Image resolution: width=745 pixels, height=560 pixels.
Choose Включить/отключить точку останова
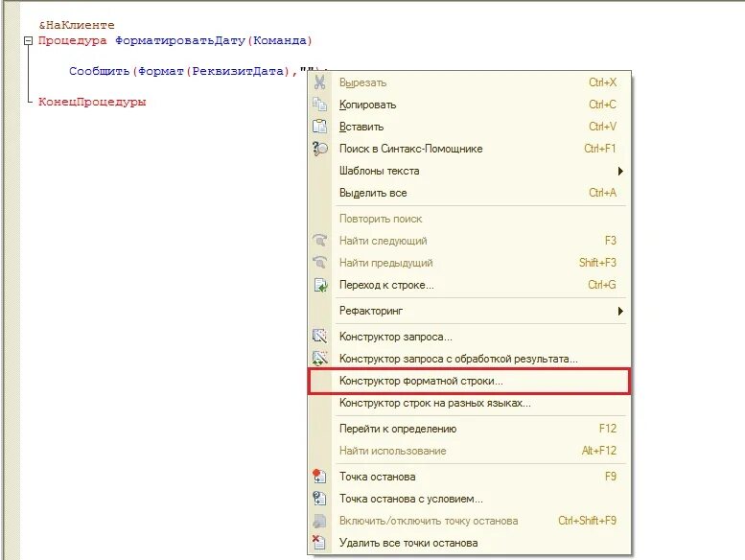470,521
